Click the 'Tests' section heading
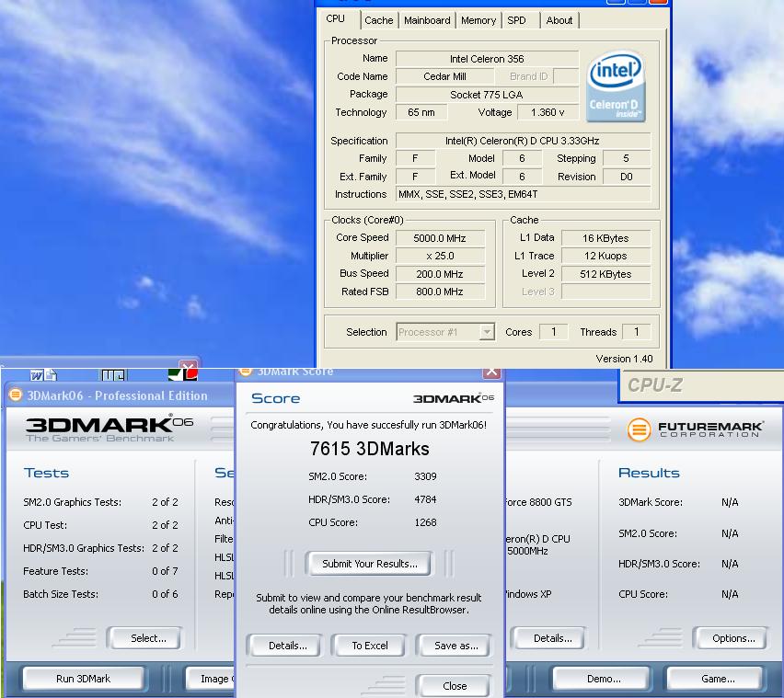784x698 pixels. (46, 473)
